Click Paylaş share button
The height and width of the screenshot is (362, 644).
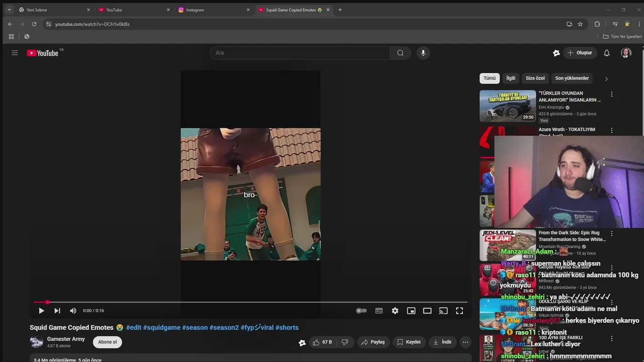[373, 342]
